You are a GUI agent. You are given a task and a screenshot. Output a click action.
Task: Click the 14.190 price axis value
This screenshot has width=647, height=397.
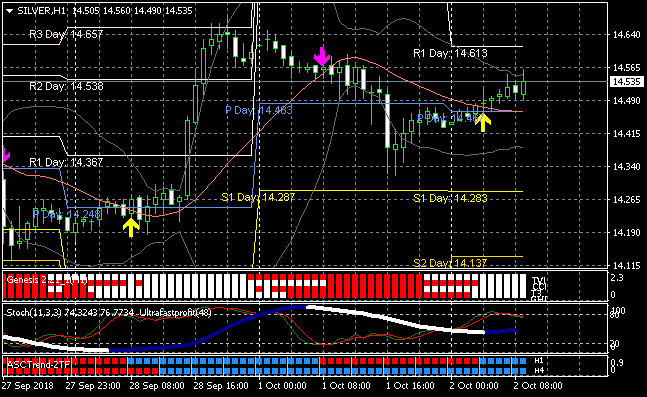tap(626, 233)
